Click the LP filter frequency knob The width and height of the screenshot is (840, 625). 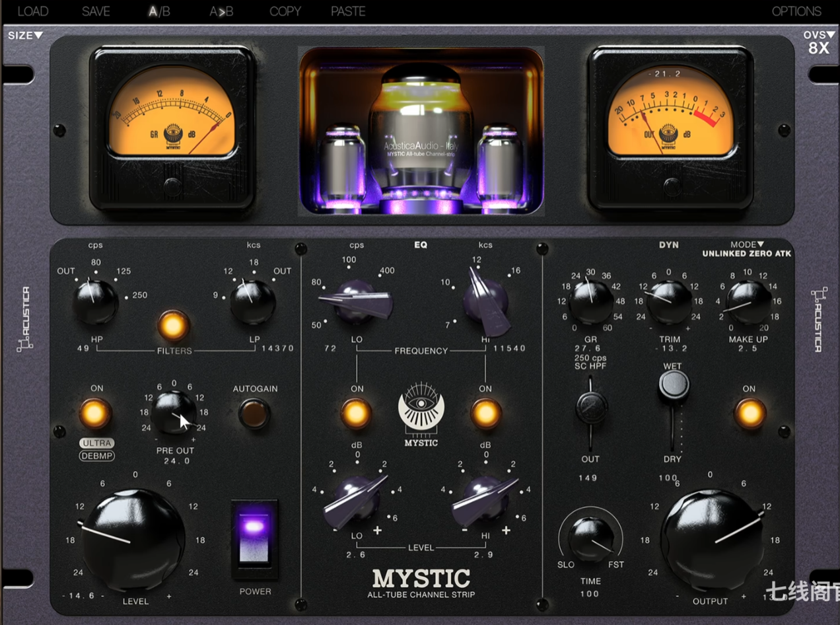point(252,301)
